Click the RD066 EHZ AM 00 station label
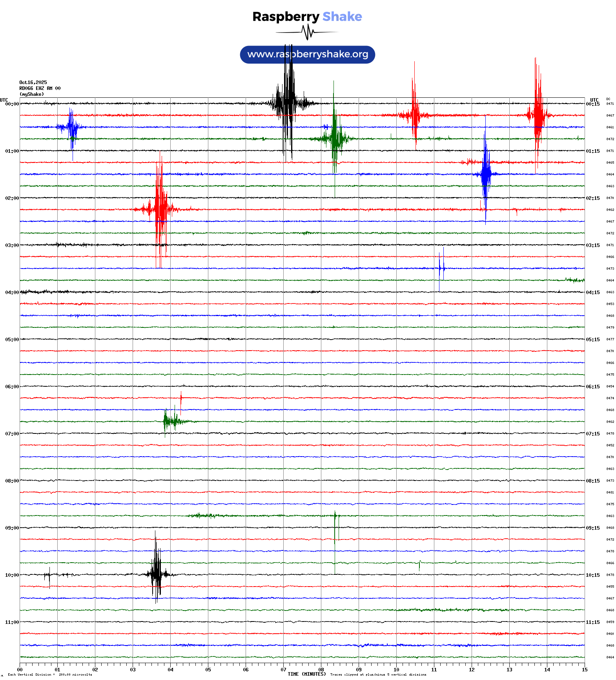 [40, 88]
